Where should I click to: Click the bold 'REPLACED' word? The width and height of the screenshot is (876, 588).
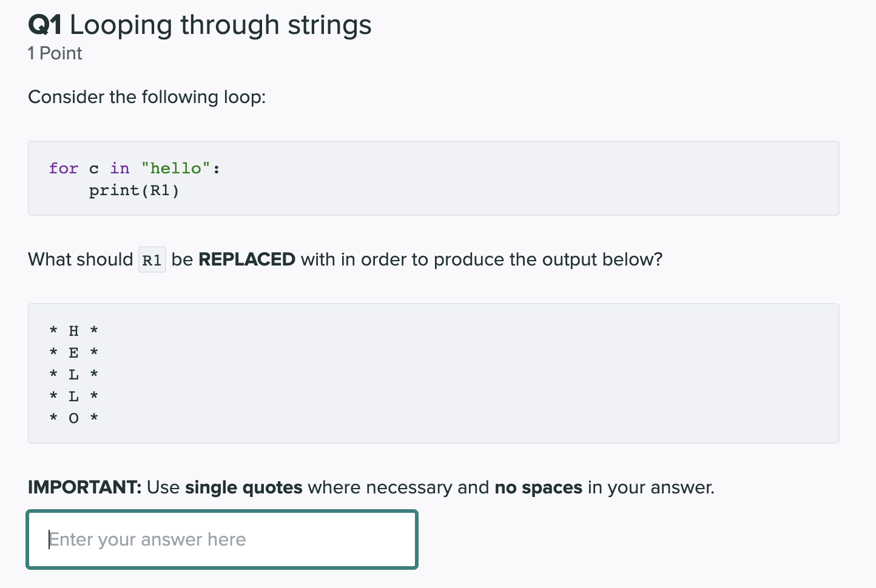[x=246, y=259]
